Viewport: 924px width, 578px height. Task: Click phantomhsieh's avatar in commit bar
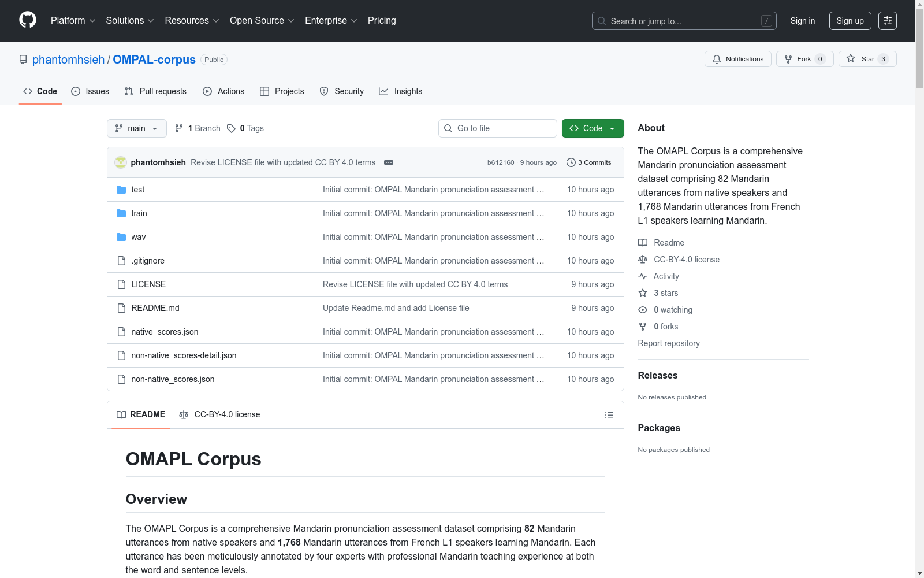click(121, 162)
